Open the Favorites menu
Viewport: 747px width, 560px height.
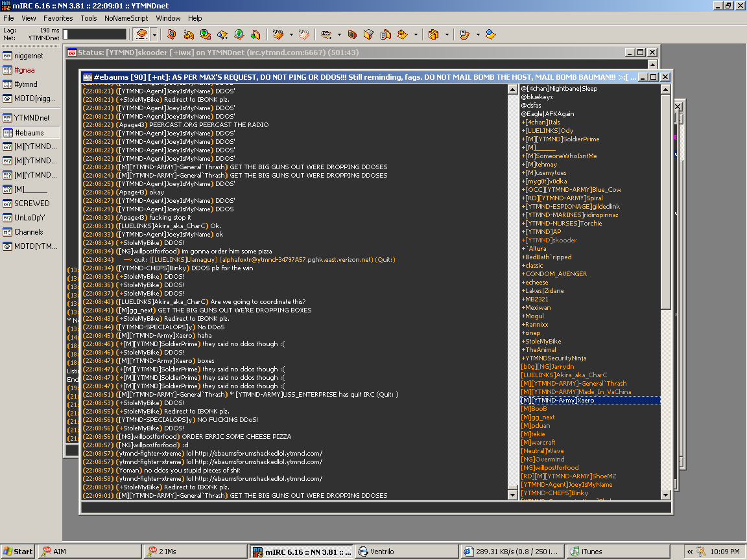(x=58, y=18)
